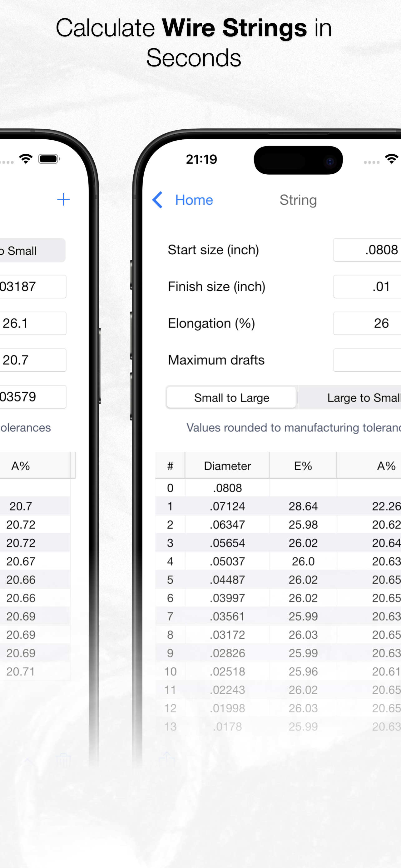Tap the left phone Small segment button
Viewport: 401px width, 868px height.
[33, 250]
